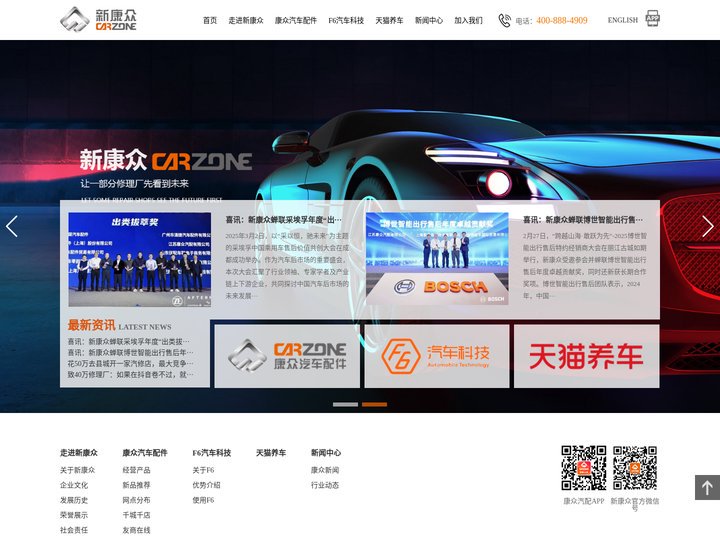Click the F6 汽车科技 banner card
The width and height of the screenshot is (720, 540).
pos(437,356)
